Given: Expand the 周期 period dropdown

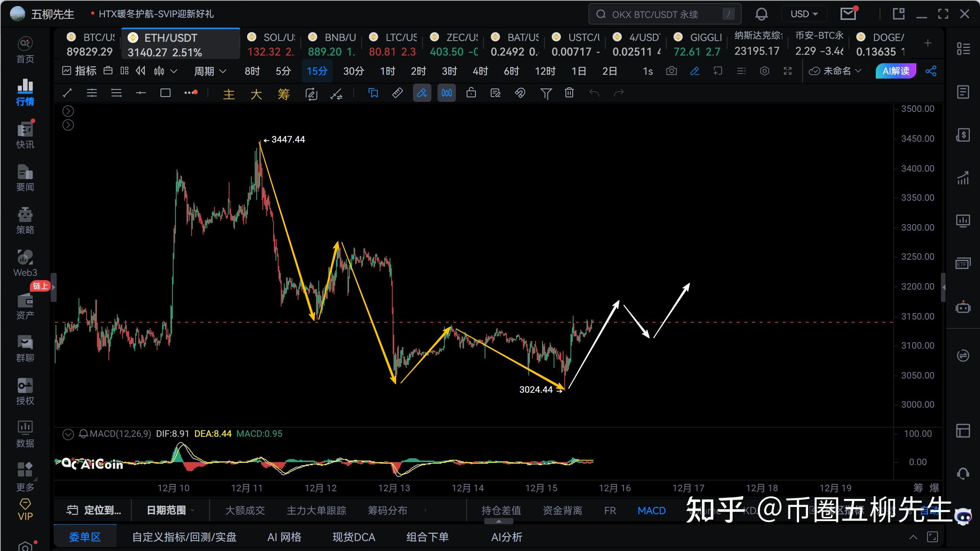Looking at the screenshot, I should point(210,71).
